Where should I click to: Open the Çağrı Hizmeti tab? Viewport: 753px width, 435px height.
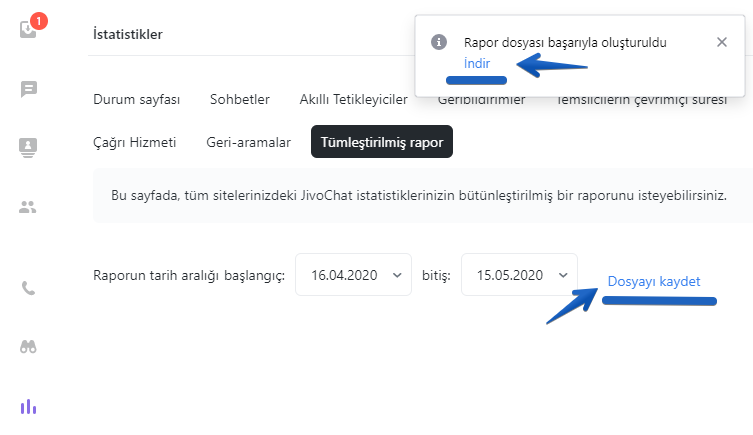(x=134, y=143)
